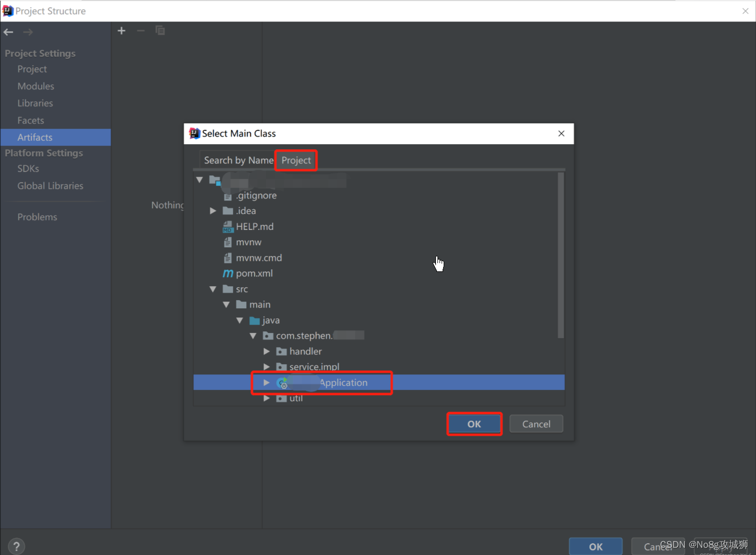Click the Application class icon
Screen dimensions: 756x555
(282, 383)
